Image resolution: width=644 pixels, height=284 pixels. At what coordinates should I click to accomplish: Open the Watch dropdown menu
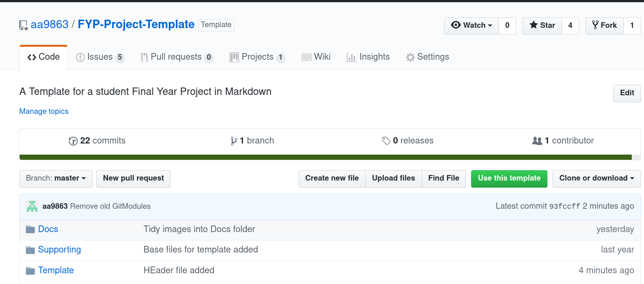tap(472, 26)
